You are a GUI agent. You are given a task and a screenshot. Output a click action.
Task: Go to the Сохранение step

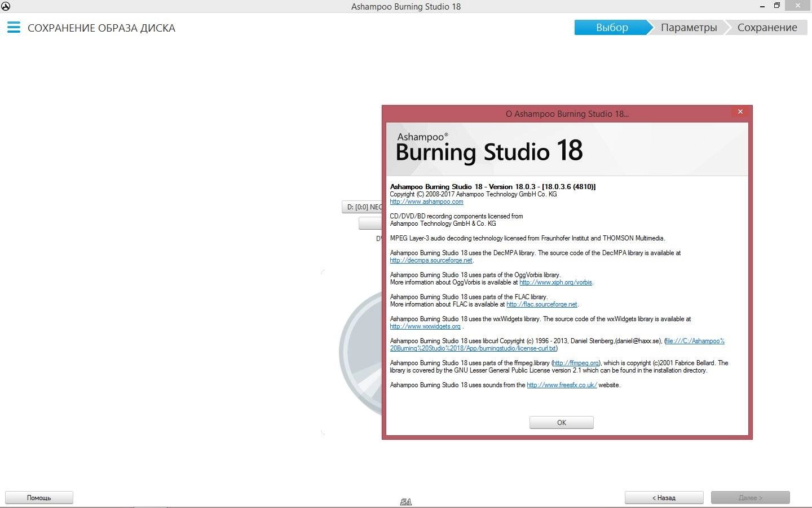[767, 28]
